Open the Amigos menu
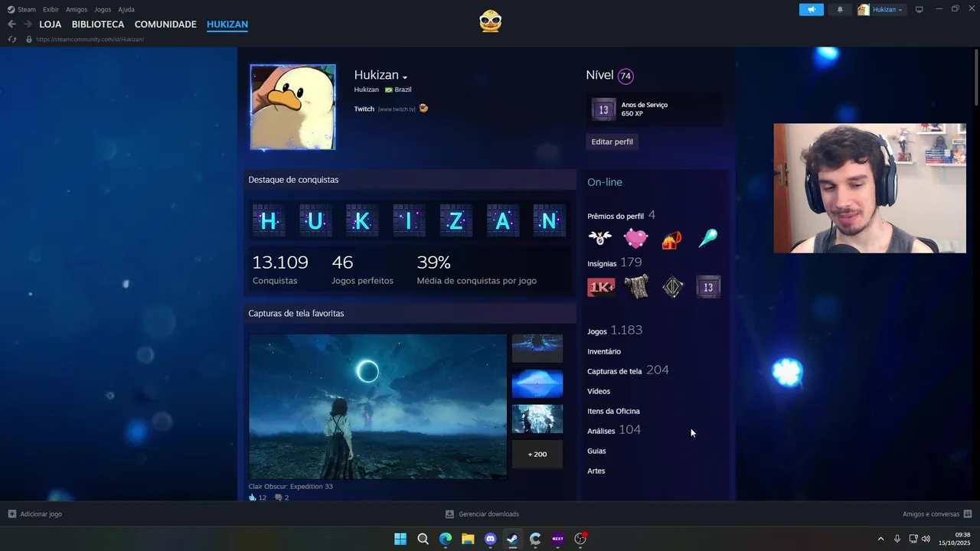This screenshot has height=551, width=980. [77, 10]
